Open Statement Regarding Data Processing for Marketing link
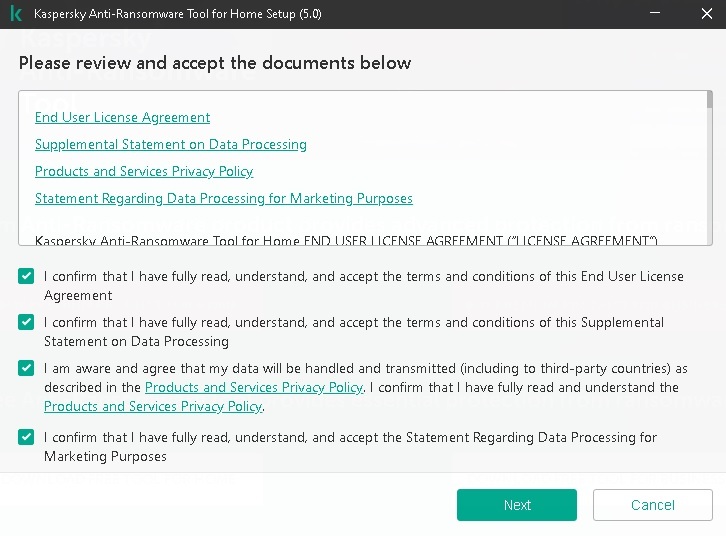The width and height of the screenshot is (726, 536). coord(224,199)
